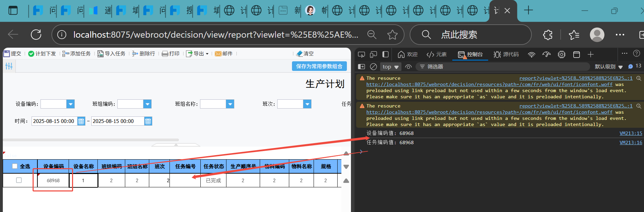Switch to the 元素 Elements tab
Viewport: 644px width, 212px height.
pyautogui.click(x=436, y=54)
